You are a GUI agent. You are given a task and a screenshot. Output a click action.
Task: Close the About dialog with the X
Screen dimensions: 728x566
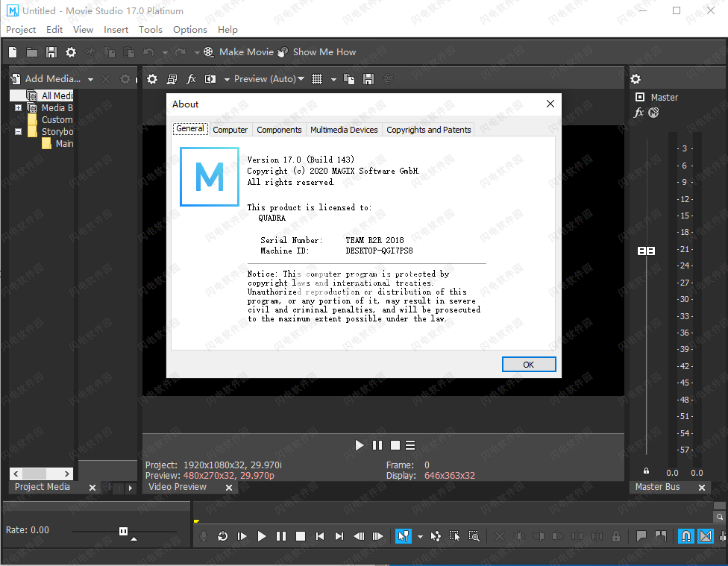point(550,104)
